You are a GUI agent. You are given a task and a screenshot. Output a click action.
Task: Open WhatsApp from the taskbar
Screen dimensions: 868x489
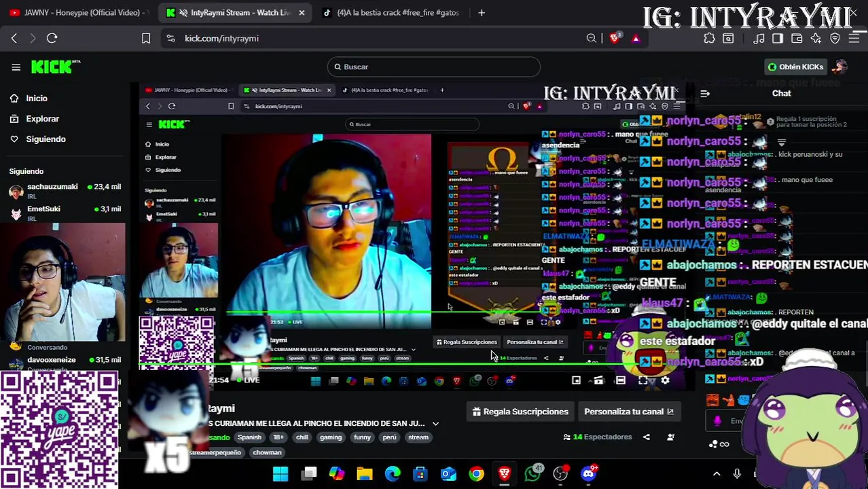[532, 473]
